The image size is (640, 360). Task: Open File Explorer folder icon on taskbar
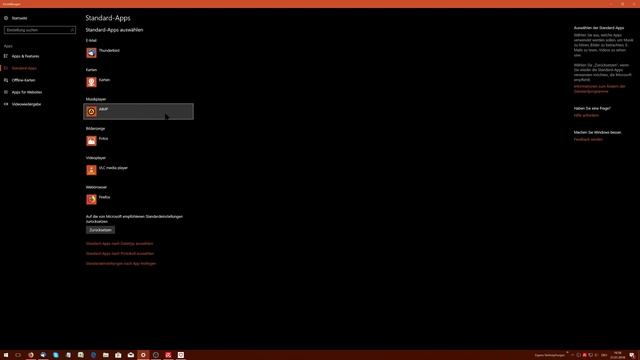tap(106, 355)
